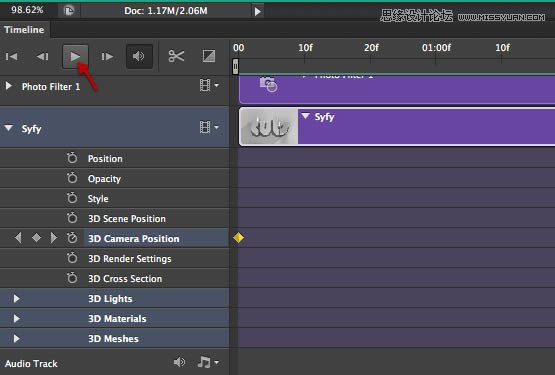Go to first frame of timeline
This screenshot has width=555, height=375.
tap(12, 56)
